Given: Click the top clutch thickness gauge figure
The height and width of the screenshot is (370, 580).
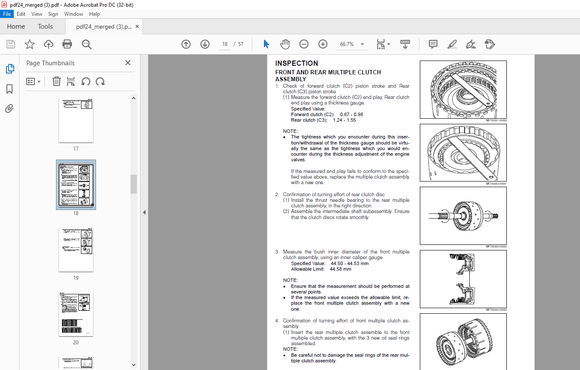Looking at the screenshot, I should coord(463,90).
